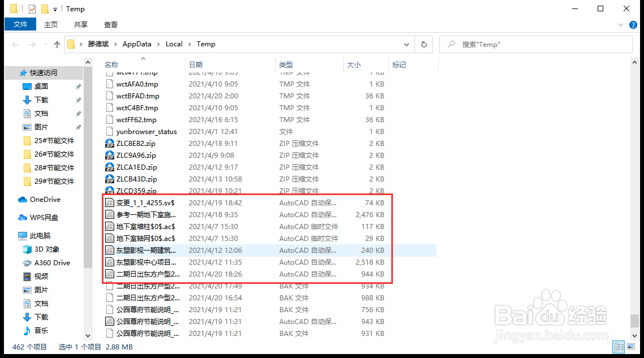Select the wctFF62.tmp file name
644x358 pixels.
tap(136, 119)
